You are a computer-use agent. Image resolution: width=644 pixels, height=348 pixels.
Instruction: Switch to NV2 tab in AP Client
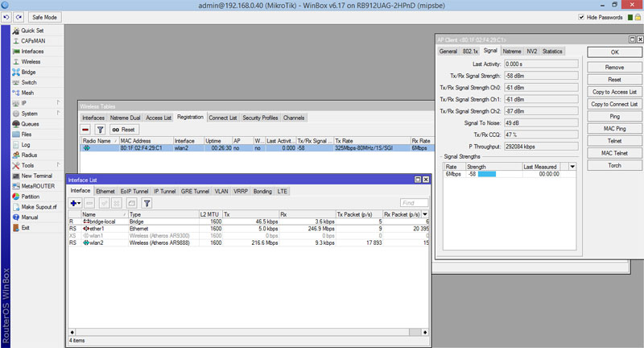point(532,52)
